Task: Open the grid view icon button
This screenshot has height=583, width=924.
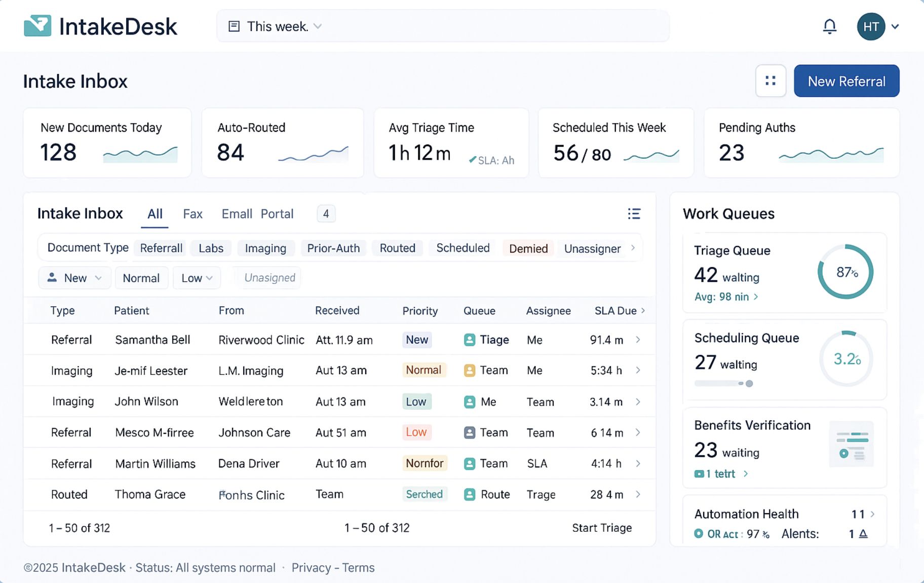Action: click(x=771, y=81)
